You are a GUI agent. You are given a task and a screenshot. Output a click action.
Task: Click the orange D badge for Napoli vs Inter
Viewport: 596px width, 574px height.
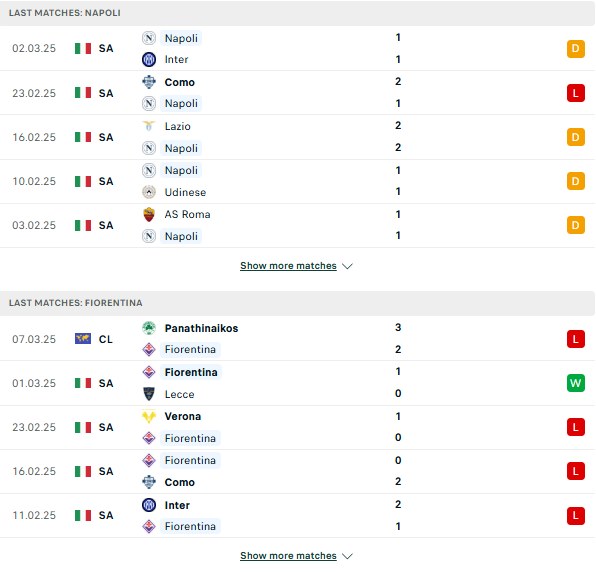click(575, 49)
